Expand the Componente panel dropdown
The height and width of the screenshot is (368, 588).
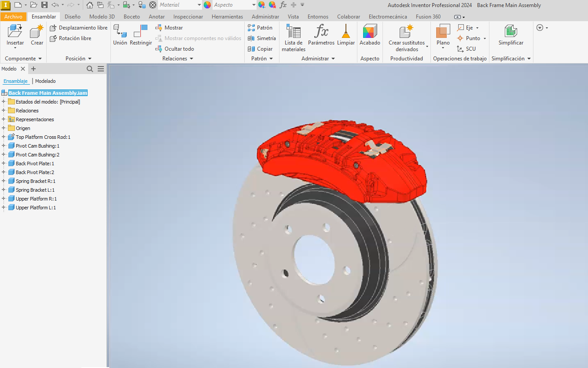point(40,59)
